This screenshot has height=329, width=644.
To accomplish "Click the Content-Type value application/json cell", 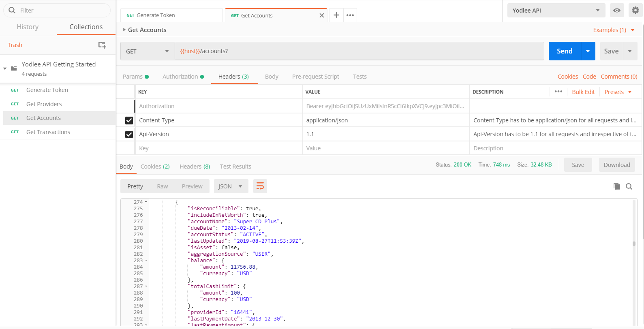I will click(386, 120).
